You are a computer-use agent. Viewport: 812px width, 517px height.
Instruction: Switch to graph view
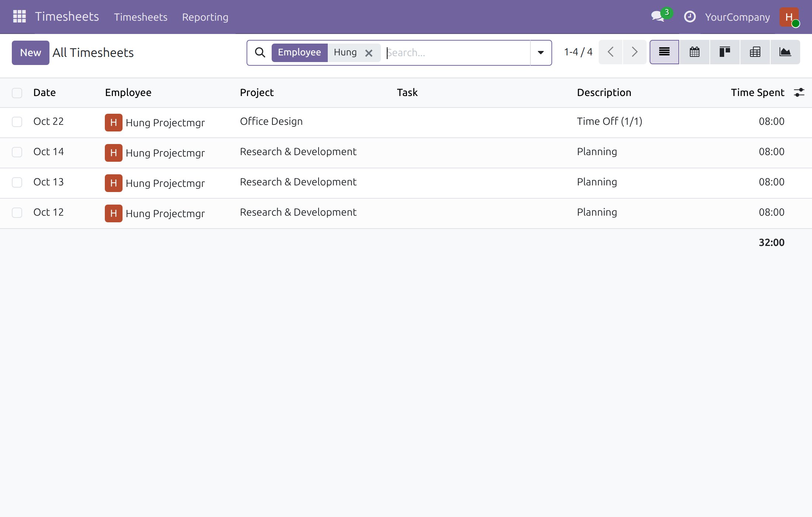point(785,52)
